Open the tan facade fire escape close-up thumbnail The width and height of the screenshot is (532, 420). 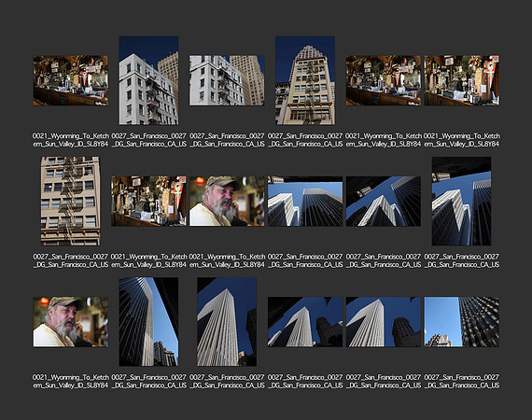pyautogui.click(x=71, y=202)
